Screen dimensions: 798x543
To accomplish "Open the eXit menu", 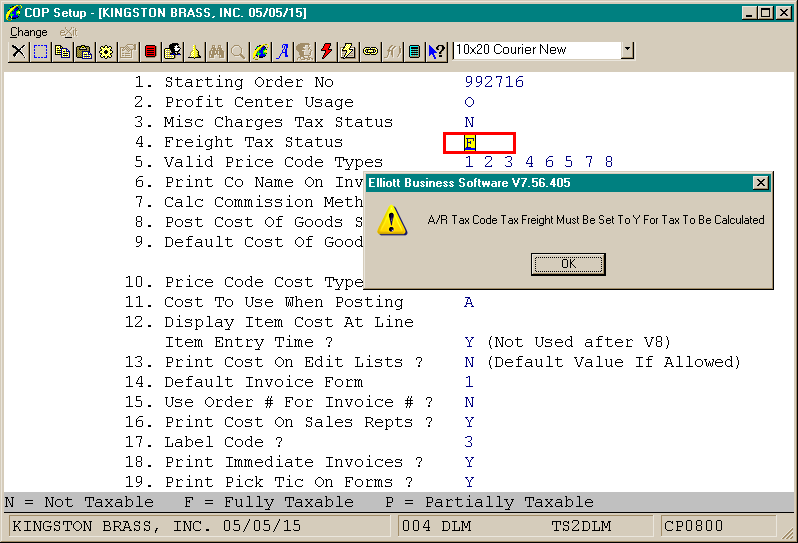I will [x=68, y=32].
